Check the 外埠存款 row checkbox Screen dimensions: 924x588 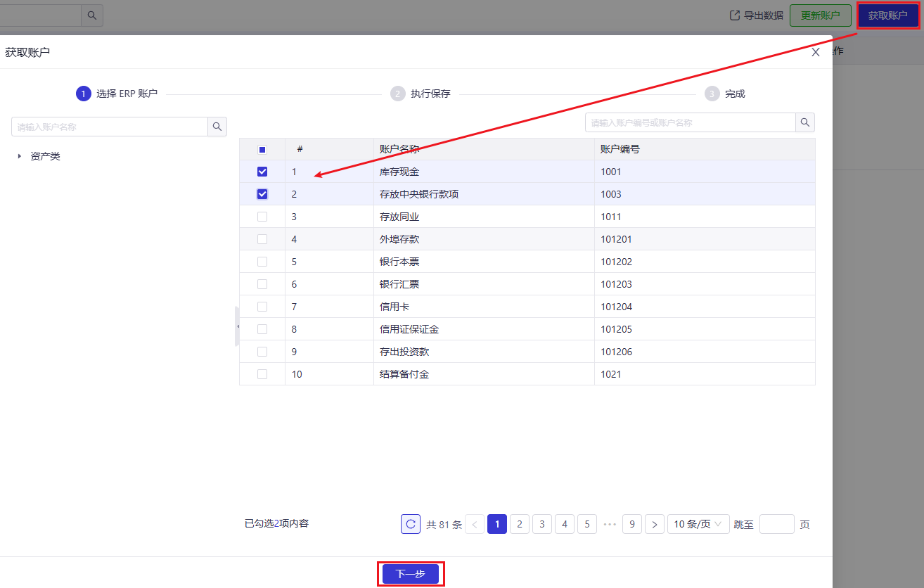click(262, 239)
